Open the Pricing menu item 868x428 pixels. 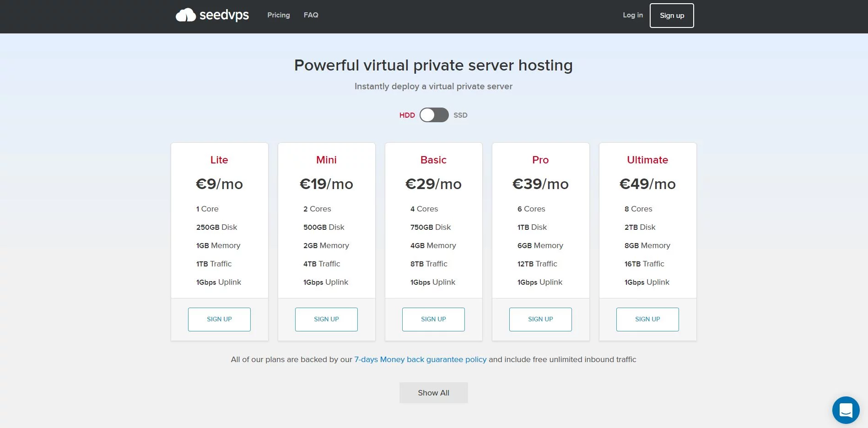(x=279, y=15)
